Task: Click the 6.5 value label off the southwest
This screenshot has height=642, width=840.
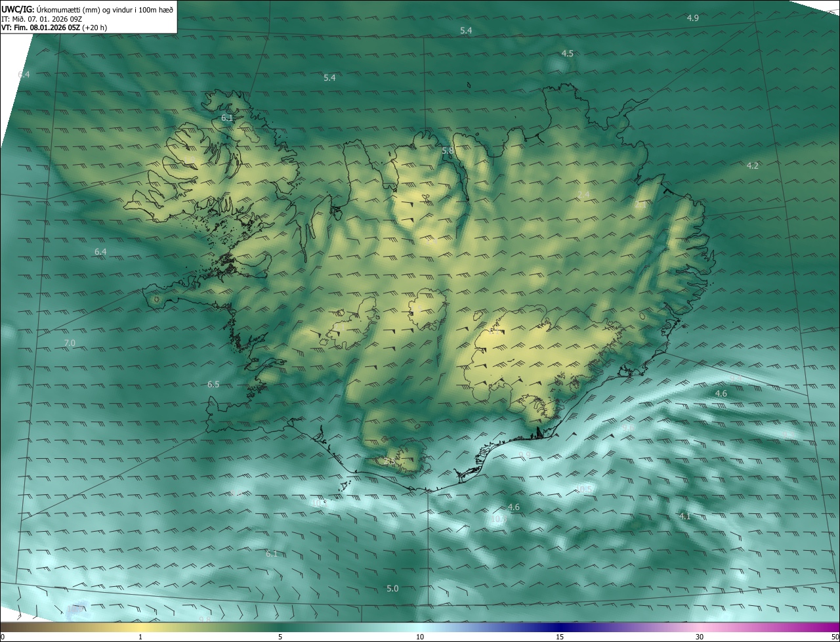Action: click(x=213, y=384)
